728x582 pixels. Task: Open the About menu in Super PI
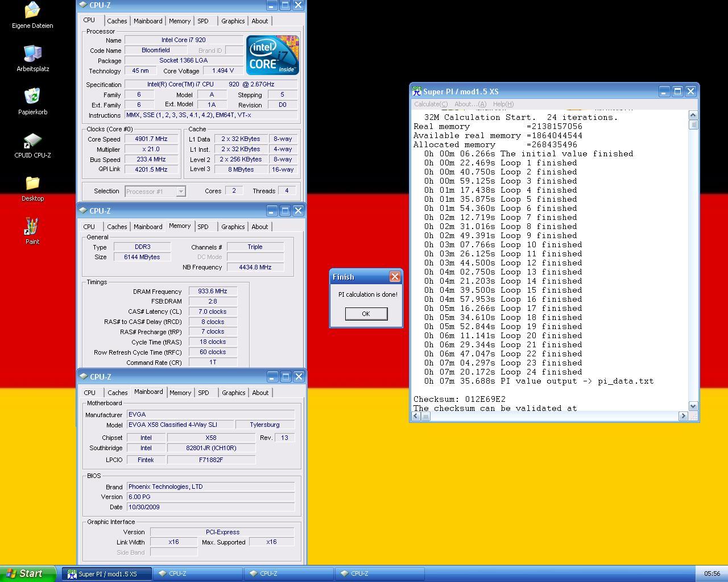(470, 104)
